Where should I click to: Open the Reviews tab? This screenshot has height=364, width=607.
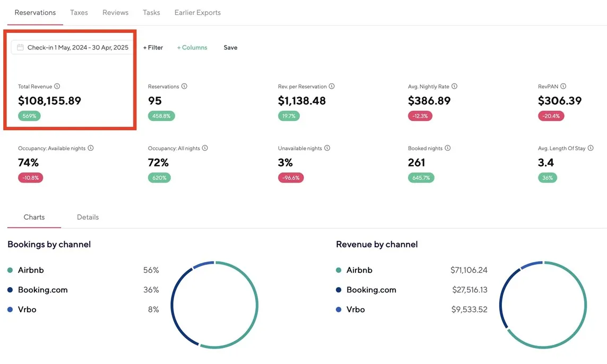click(x=115, y=12)
